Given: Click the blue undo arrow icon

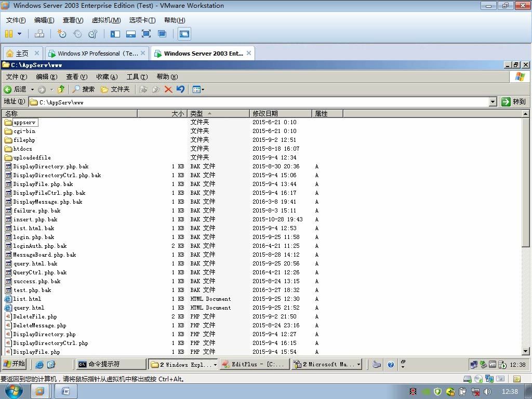Looking at the screenshot, I should click(x=180, y=89).
